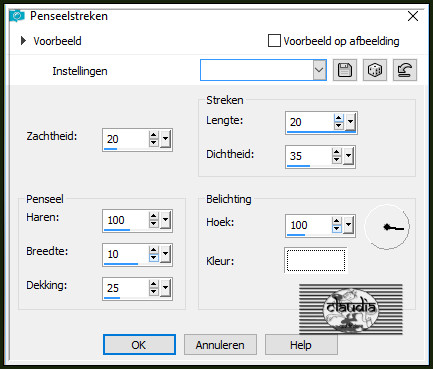Close the Penseelstreken dialog with the X
Viewport: 433px width, 369px height.
(x=413, y=16)
